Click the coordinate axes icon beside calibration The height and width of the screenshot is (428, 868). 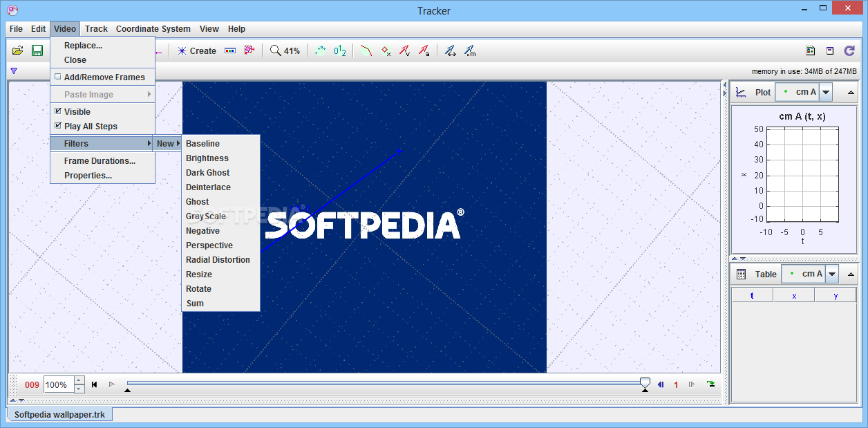pyautogui.click(x=249, y=50)
